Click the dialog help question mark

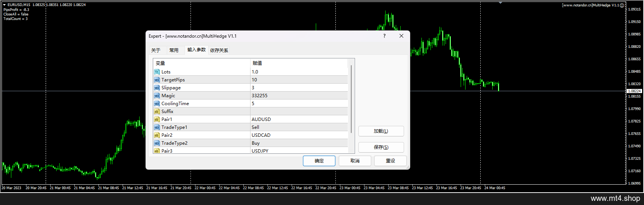[384, 36]
